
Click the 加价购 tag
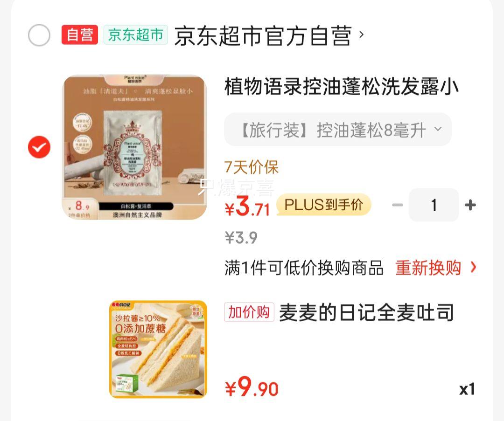249,312
